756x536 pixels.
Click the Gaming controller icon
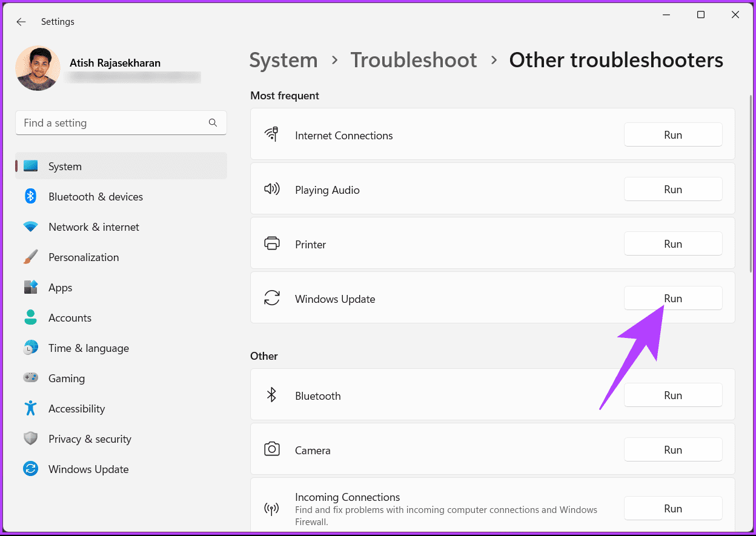coord(30,378)
